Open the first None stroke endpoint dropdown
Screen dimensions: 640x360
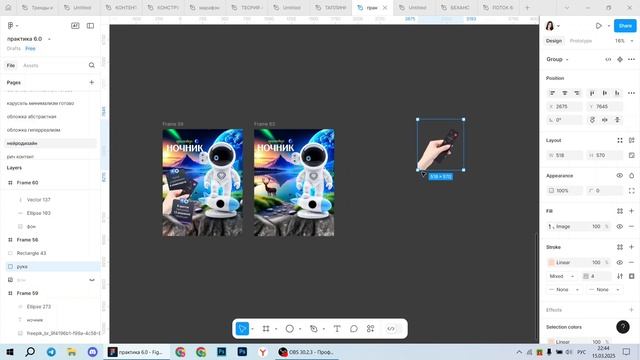click(x=564, y=289)
